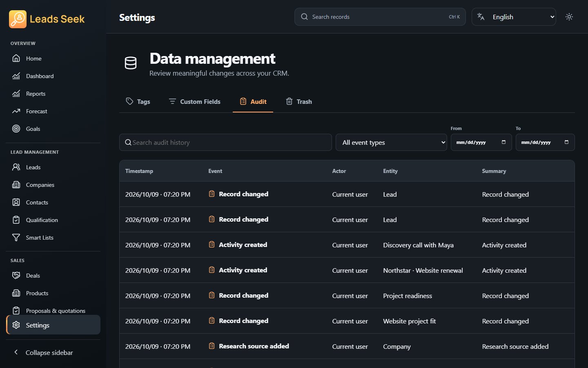Open Contacts in the sidebar
This screenshot has height=368, width=588.
coord(53,202)
